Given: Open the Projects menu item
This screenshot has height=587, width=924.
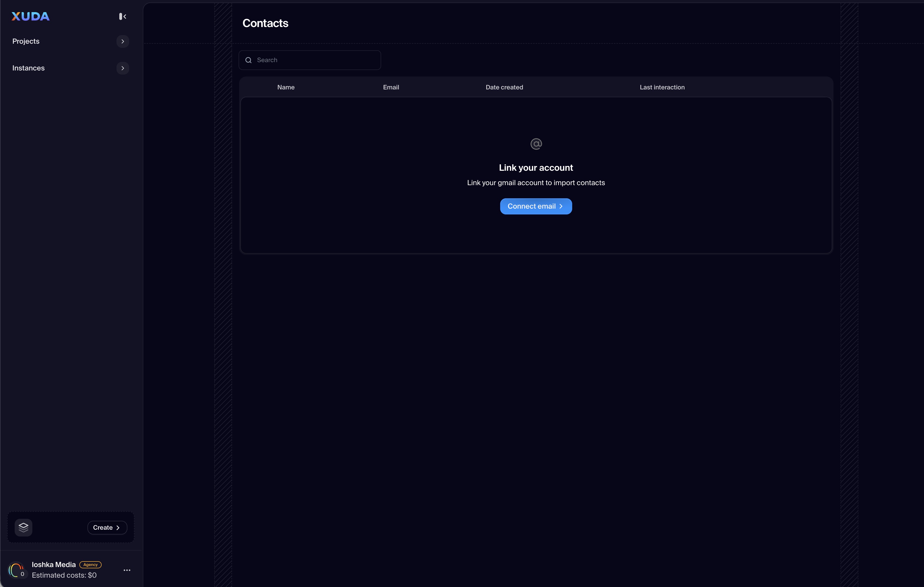Looking at the screenshot, I should point(26,41).
